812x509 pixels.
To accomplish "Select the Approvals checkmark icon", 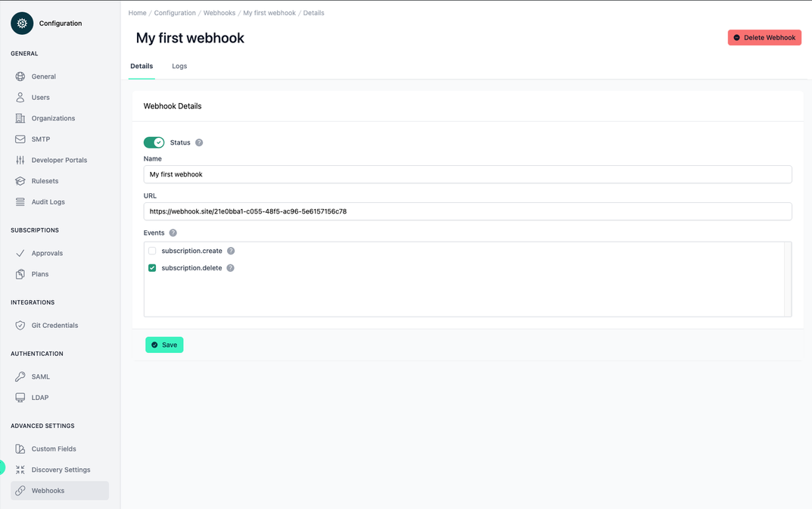I will (20, 253).
